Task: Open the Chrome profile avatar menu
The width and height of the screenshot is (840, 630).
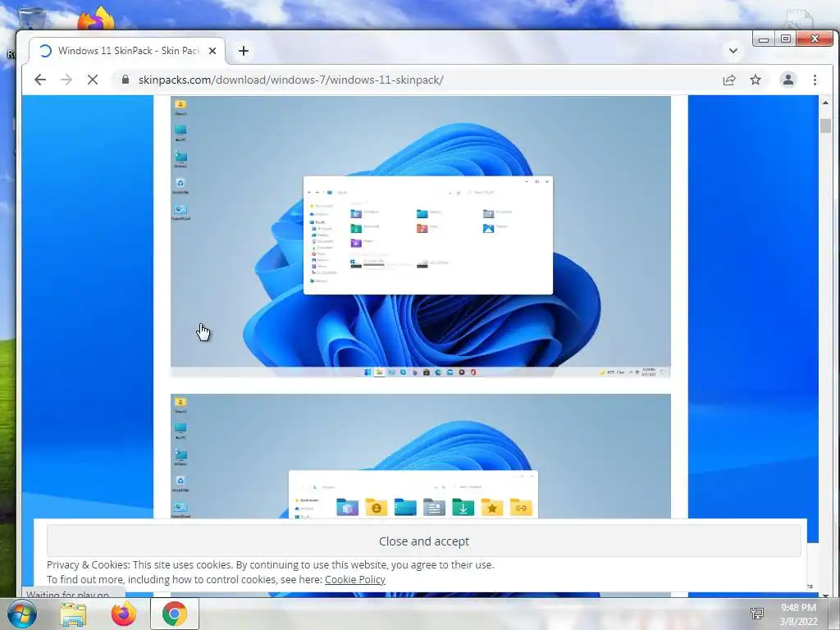Action: [788, 80]
